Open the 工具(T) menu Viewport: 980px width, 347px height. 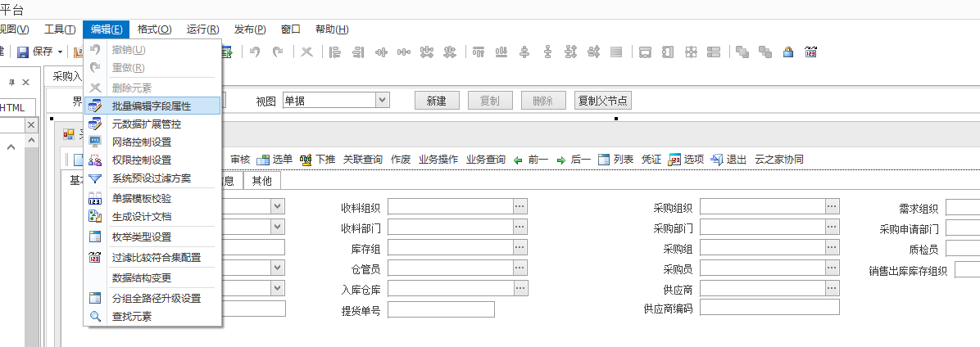pyautogui.click(x=60, y=29)
